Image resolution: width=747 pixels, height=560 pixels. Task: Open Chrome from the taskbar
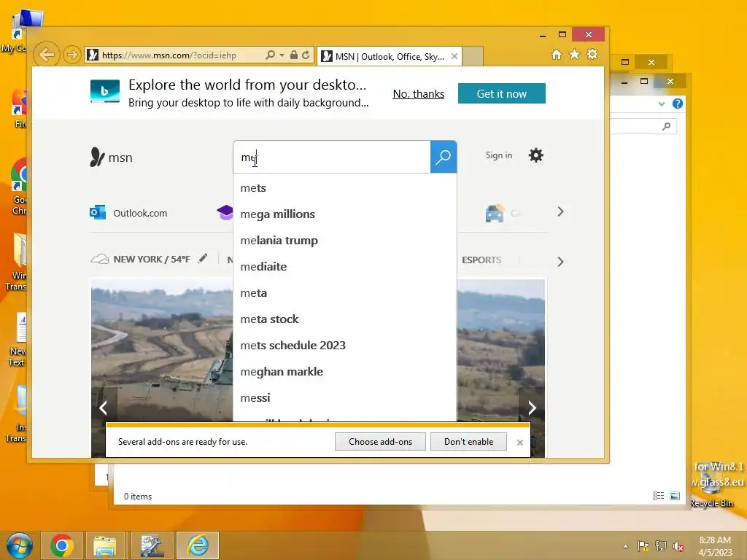click(61, 545)
